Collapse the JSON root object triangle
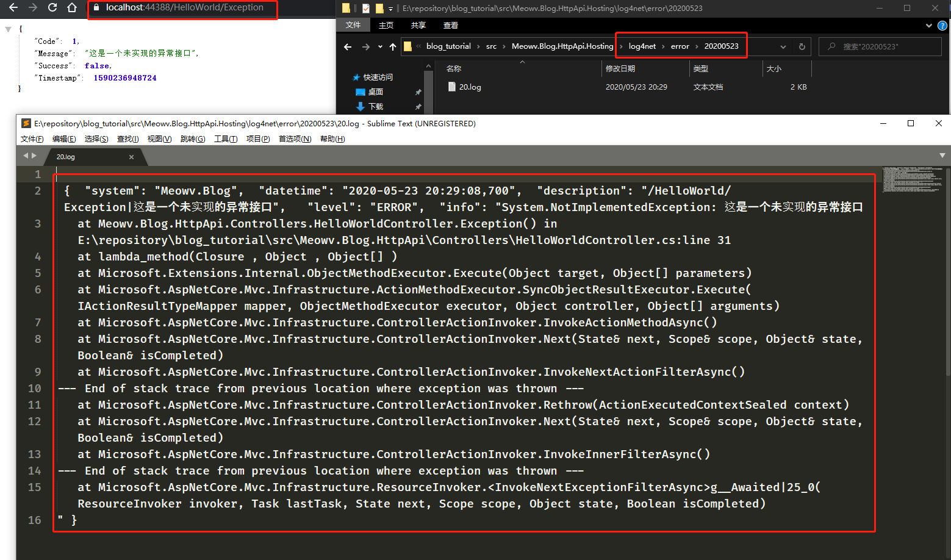 click(8, 29)
